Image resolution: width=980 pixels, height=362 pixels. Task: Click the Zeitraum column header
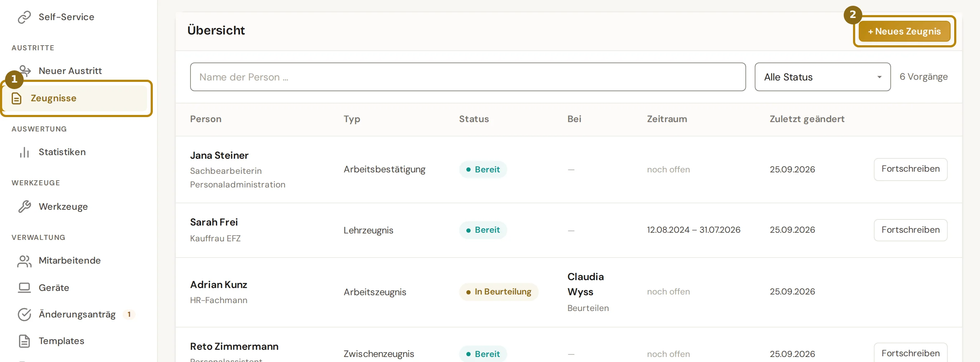(666, 119)
